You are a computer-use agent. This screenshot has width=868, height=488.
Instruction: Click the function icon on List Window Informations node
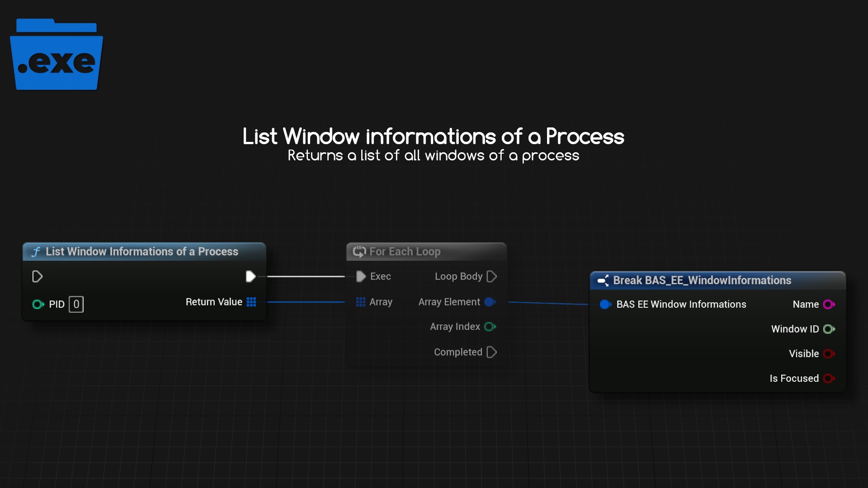tap(36, 252)
